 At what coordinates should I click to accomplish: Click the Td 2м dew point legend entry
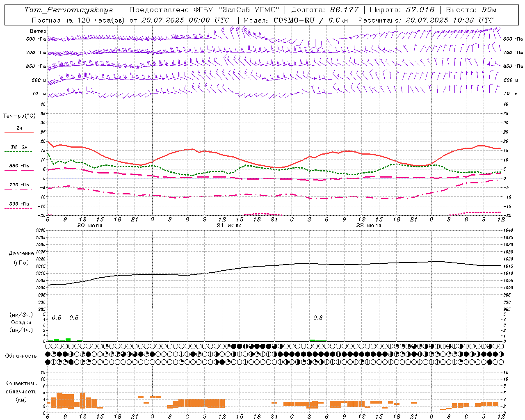click(19, 147)
